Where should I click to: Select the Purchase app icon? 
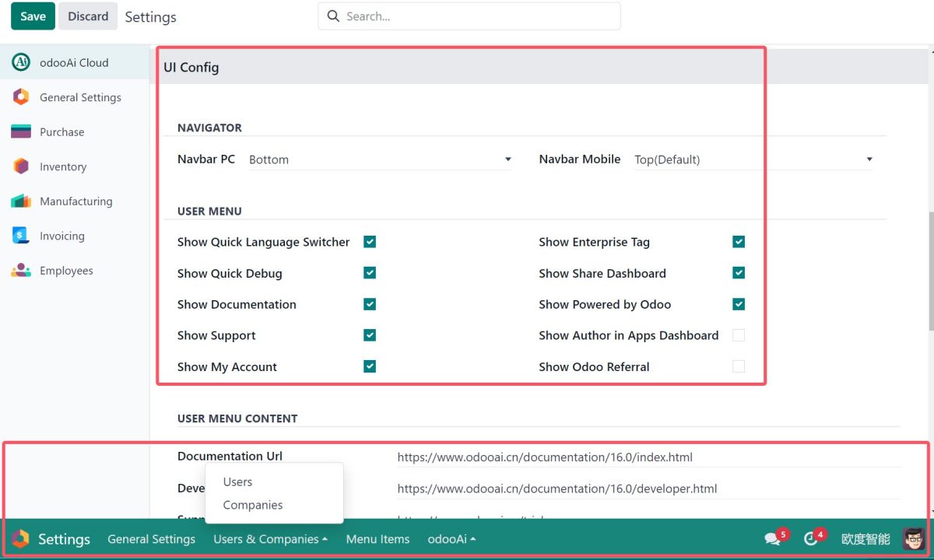point(21,132)
